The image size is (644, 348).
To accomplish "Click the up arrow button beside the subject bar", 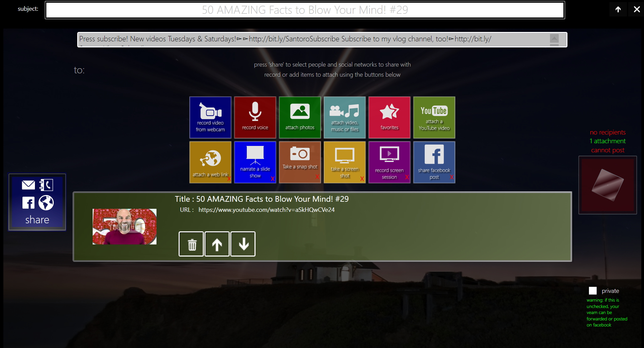I will point(618,9).
